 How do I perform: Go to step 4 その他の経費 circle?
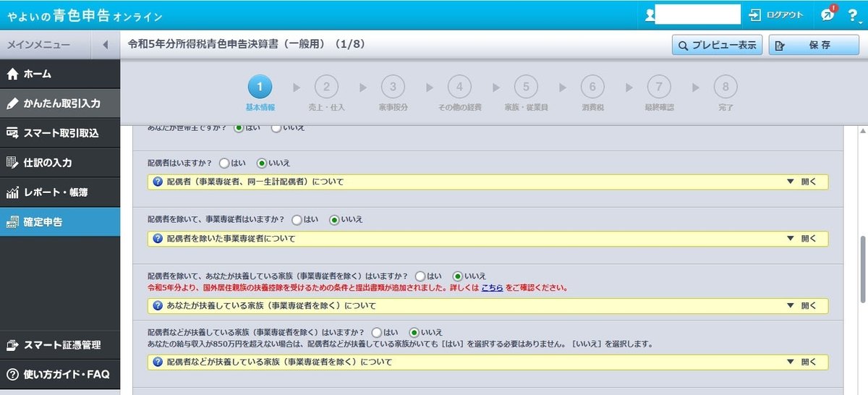[459, 88]
